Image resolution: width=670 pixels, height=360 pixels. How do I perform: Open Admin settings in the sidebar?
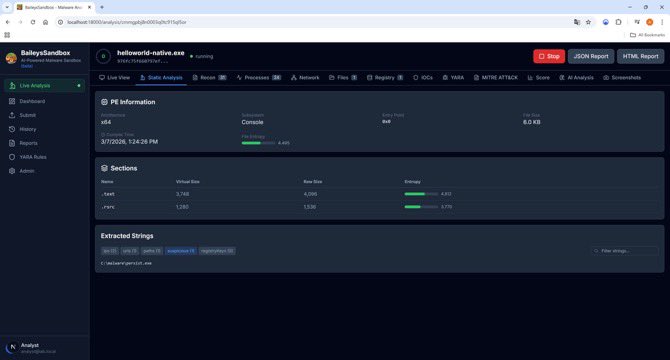click(44, 171)
